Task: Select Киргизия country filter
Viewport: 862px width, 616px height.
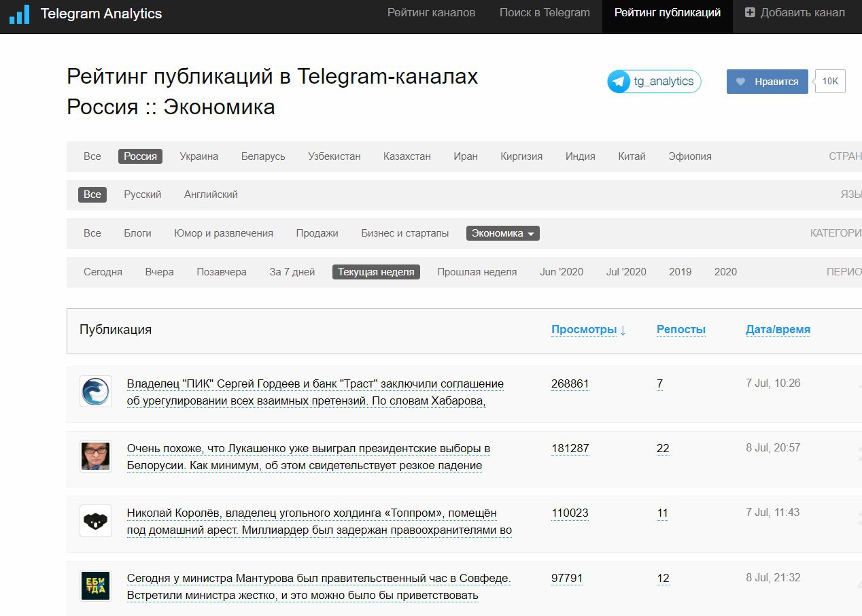Action: pos(521,156)
